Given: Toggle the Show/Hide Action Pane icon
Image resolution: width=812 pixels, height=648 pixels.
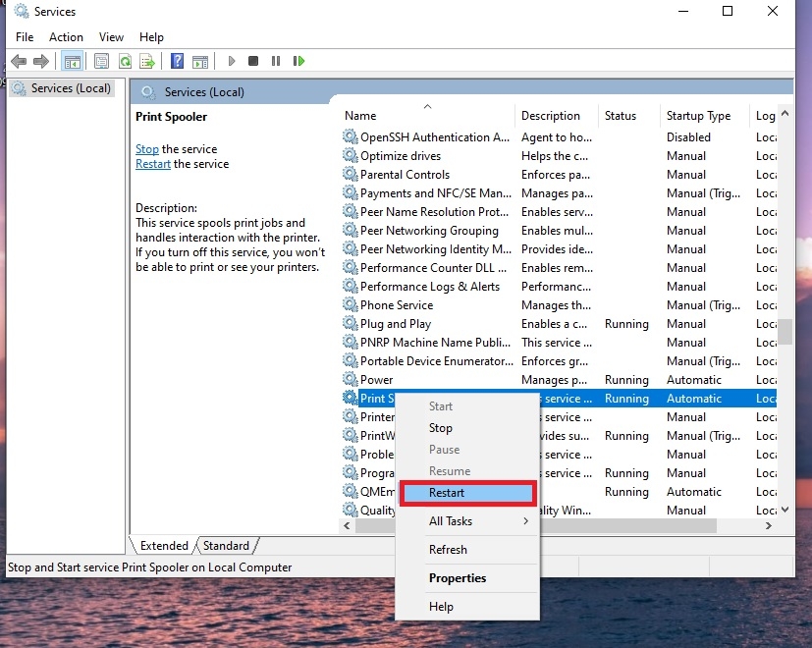Looking at the screenshot, I should (x=200, y=62).
